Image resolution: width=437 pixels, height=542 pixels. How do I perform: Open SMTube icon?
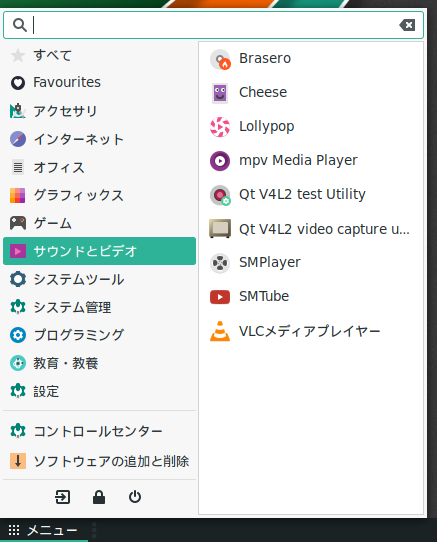click(x=220, y=297)
